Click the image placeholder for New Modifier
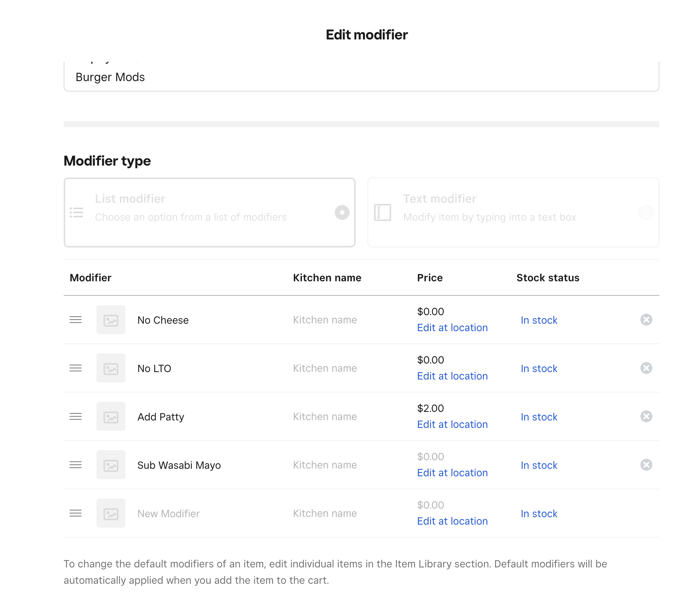 (x=111, y=513)
